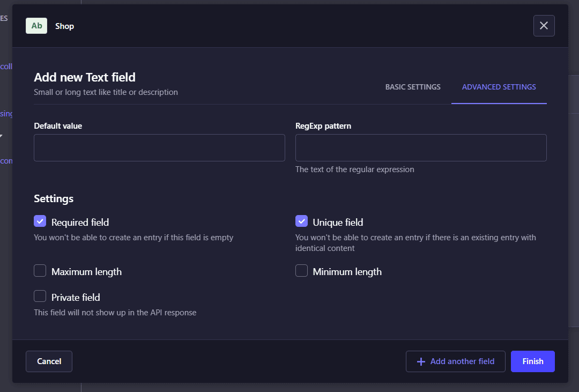Click the regular expression hint text
579x392 pixels.
[354, 169]
